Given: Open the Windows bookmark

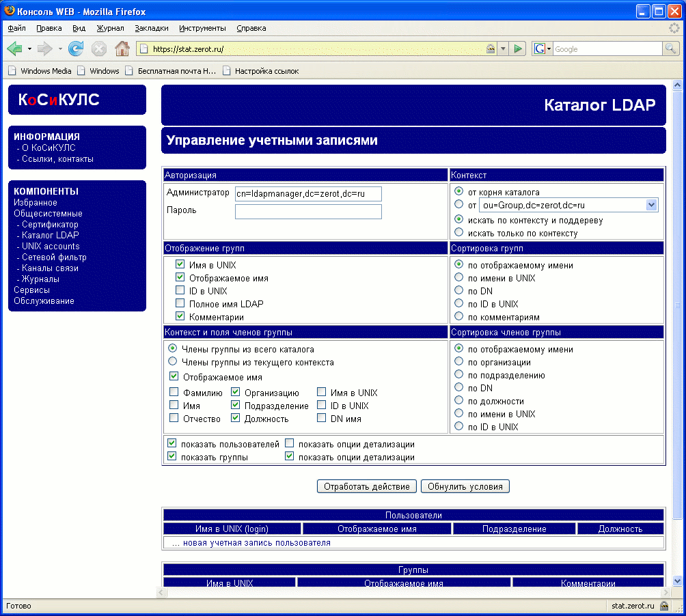Looking at the screenshot, I should 98,71.
